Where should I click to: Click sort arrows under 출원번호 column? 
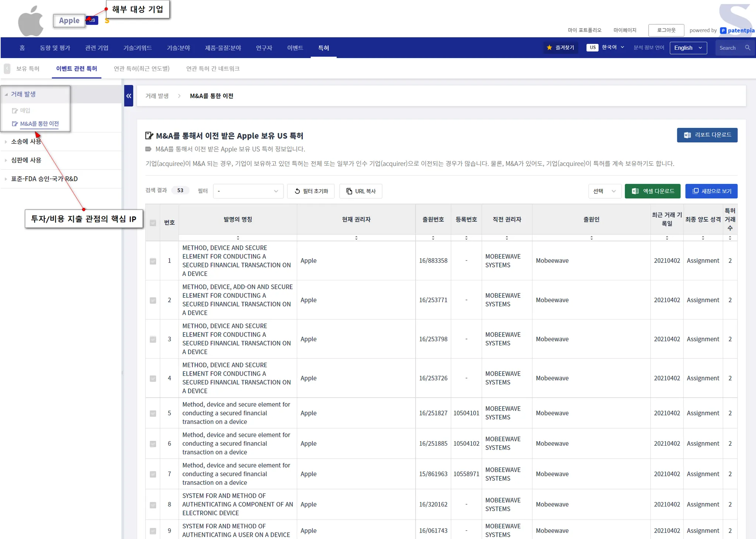tap(433, 238)
